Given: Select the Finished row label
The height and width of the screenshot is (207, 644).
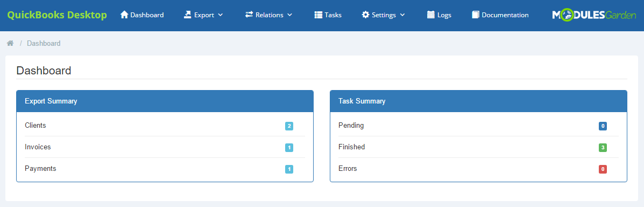Looking at the screenshot, I should click(351, 147).
